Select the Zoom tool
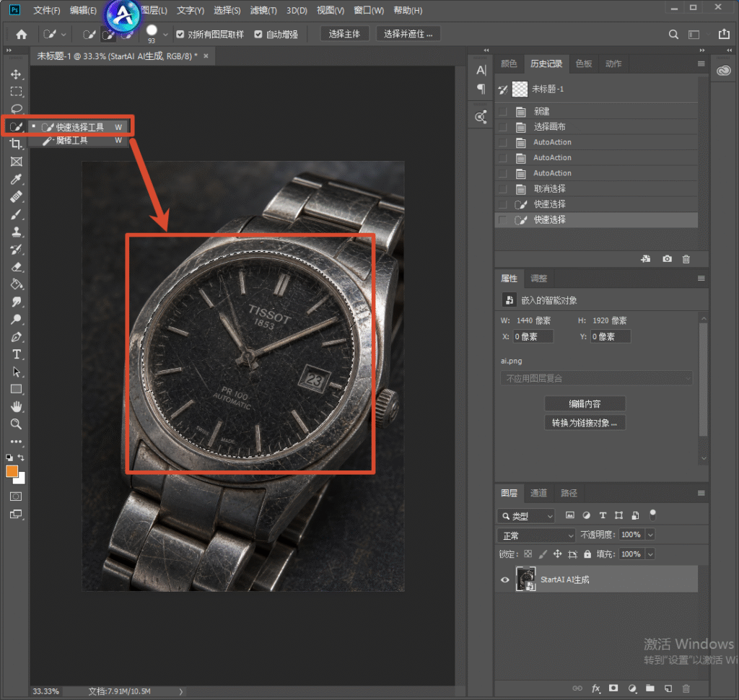This screenshot has width=739, height=700. pyautogui.click(x=16, y=424)
